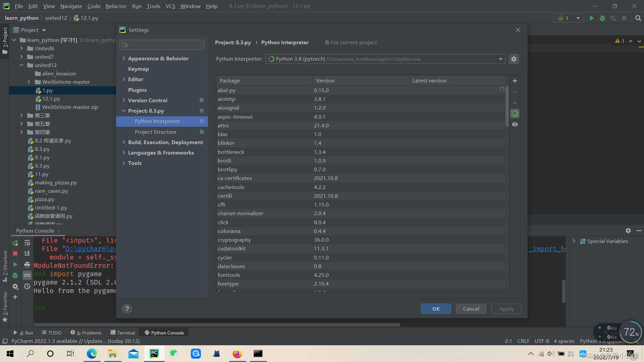This screenshot has height=362, width=644.
Task: Expand Appearance & Behavior settings group
Action: [x=124, y=58]
